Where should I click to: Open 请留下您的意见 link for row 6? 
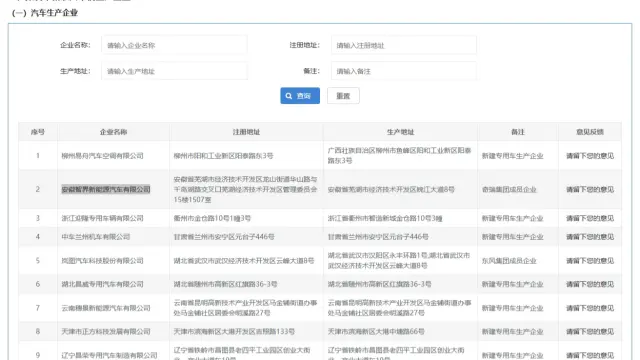tap(590, 284)
